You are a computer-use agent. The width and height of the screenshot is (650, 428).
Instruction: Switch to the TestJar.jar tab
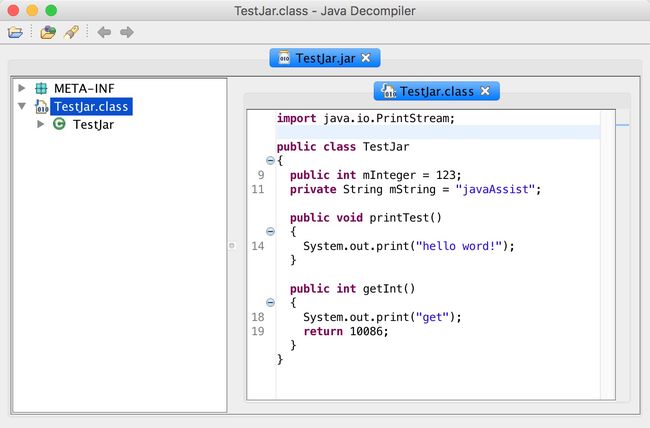click(x=317, y=58)
